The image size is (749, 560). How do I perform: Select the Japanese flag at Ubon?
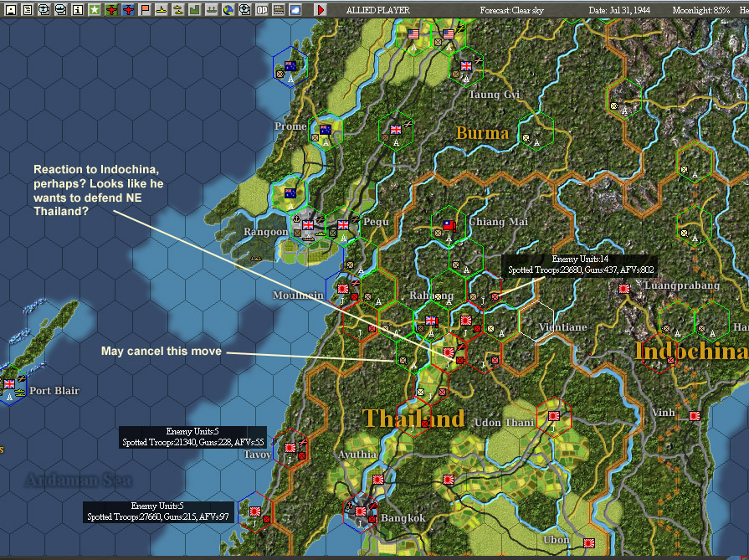589,543
